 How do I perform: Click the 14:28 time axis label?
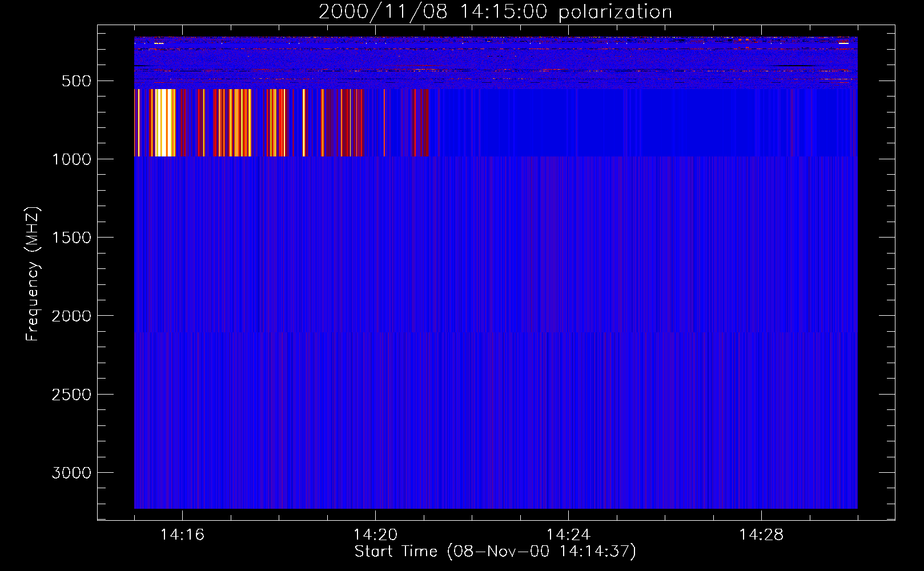pyautogui.click(x=761, y=535)
